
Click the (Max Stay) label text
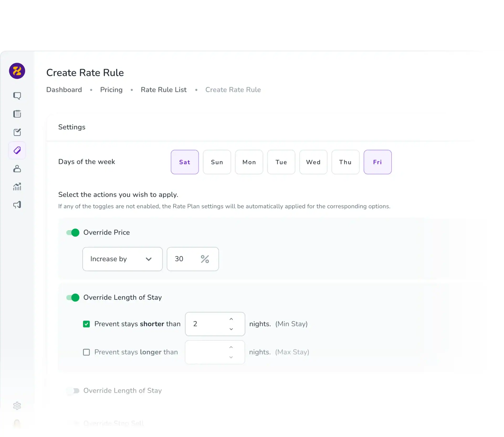pyautogui.click(x=292, y=352)
